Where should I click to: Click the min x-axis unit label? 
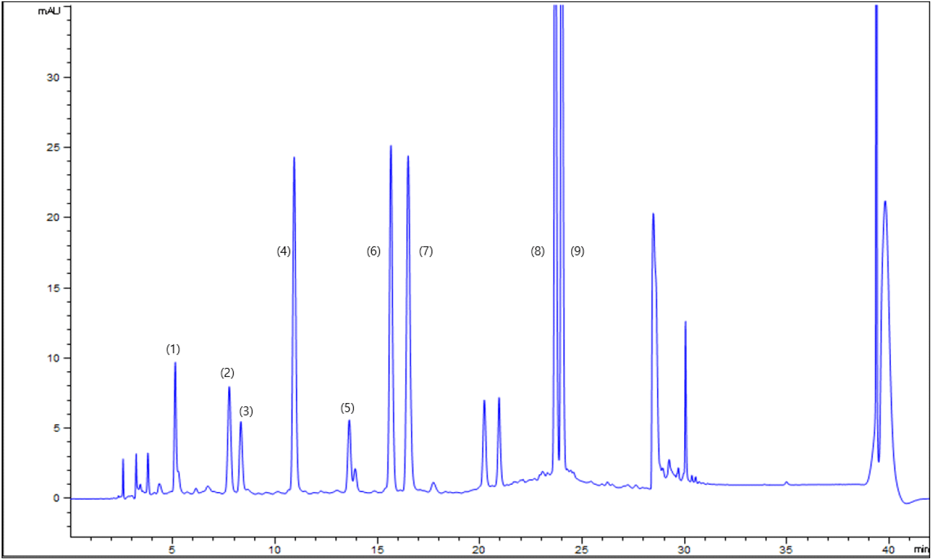click(921, 549)
